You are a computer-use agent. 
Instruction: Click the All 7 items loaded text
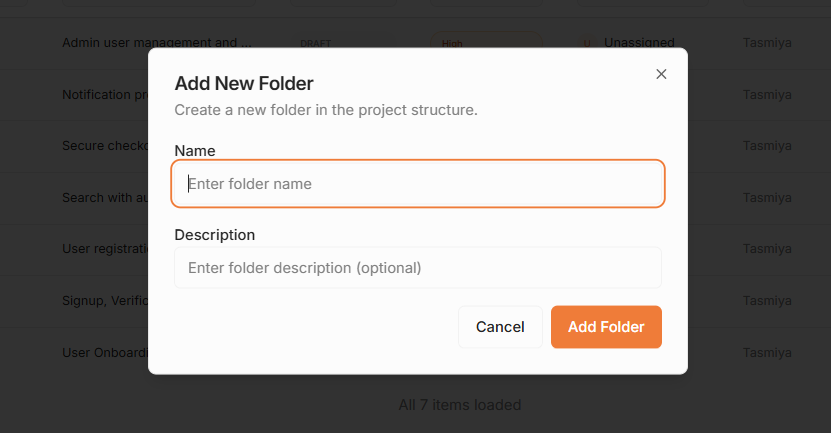click(x=459, y=405)
